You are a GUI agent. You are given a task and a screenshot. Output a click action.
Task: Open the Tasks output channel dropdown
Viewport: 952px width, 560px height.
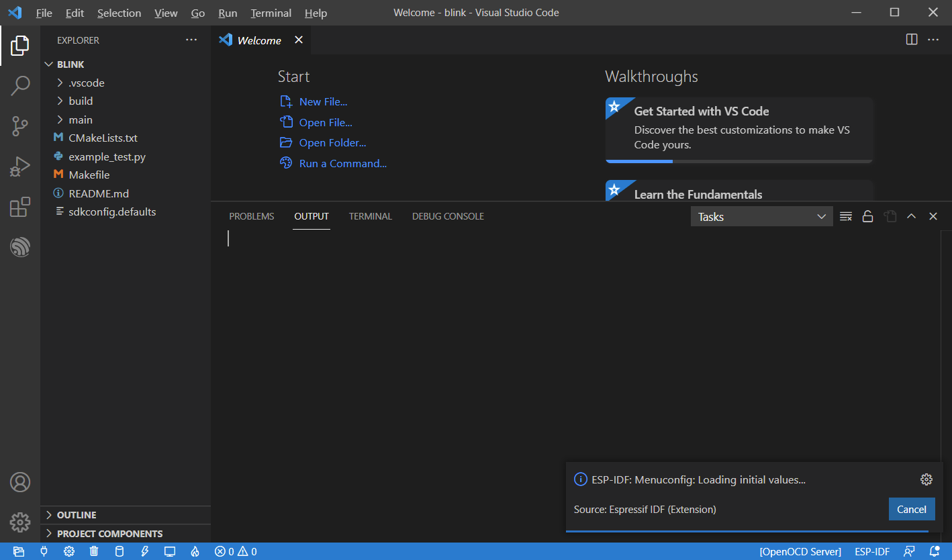[x=761, y=216]
